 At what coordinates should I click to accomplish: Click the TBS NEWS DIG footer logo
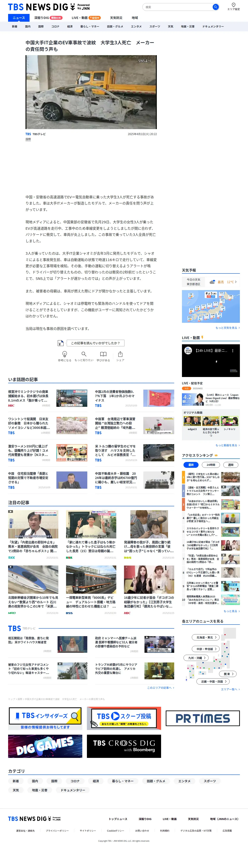(x=34, y=818)
